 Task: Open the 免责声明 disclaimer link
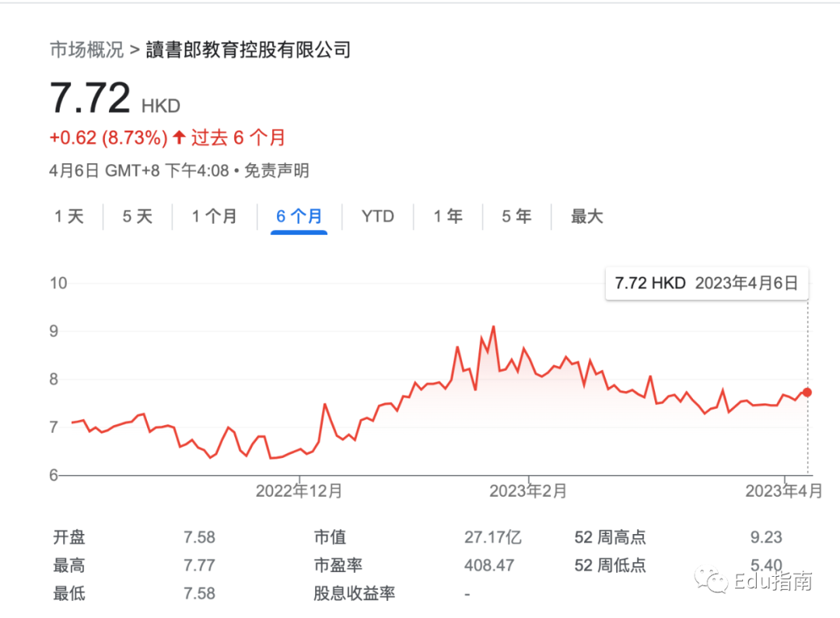tap(277, 171)
